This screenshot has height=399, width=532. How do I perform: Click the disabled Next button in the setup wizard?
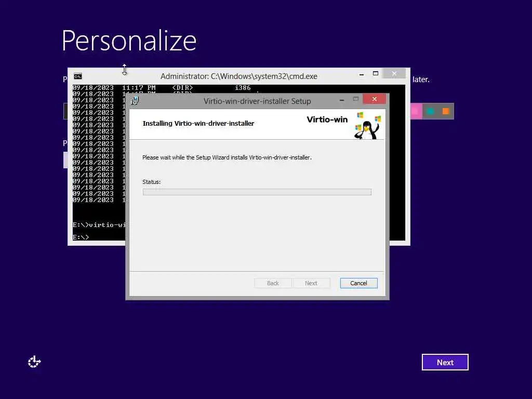point(311,283)
